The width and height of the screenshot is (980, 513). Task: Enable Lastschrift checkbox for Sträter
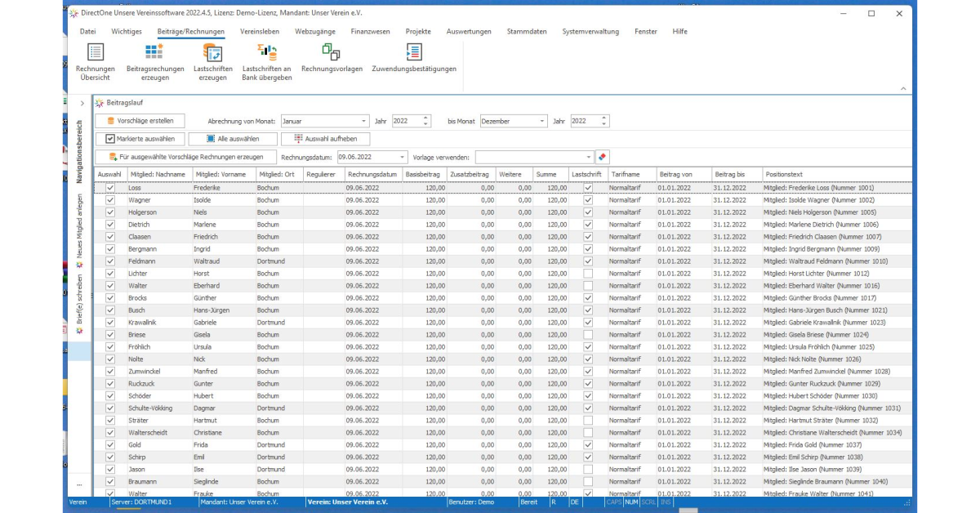(x=587, y=421)
